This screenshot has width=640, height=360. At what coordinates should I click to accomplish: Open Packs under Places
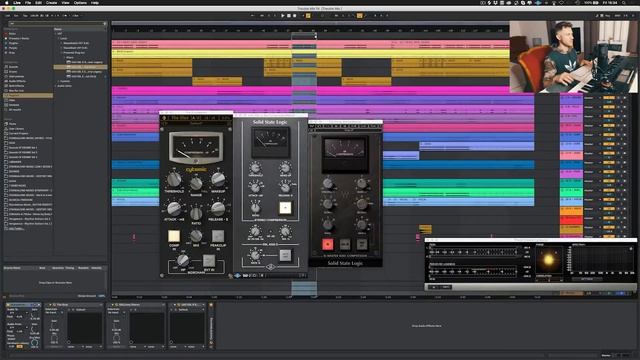(x=12, y=124)
